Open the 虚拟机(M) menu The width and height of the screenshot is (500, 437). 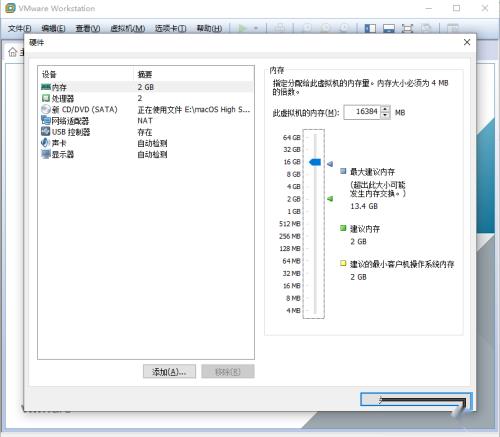[x=128, y=29]
